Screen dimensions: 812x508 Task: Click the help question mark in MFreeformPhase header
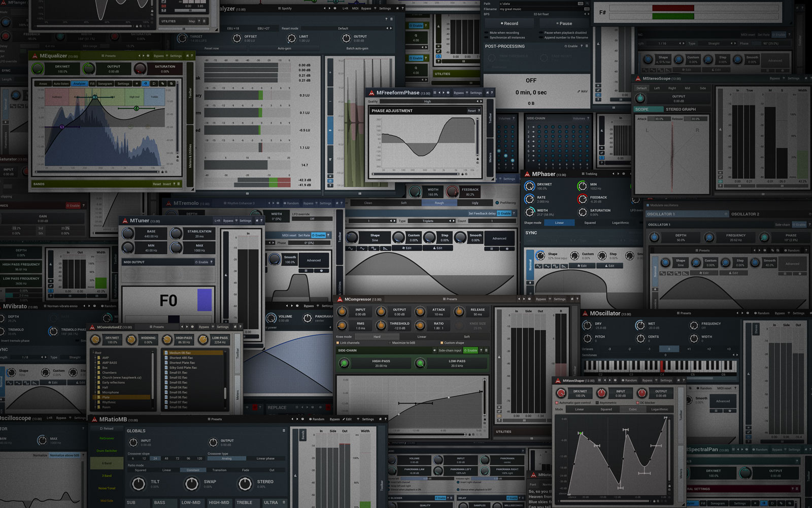tap(492, 93)
